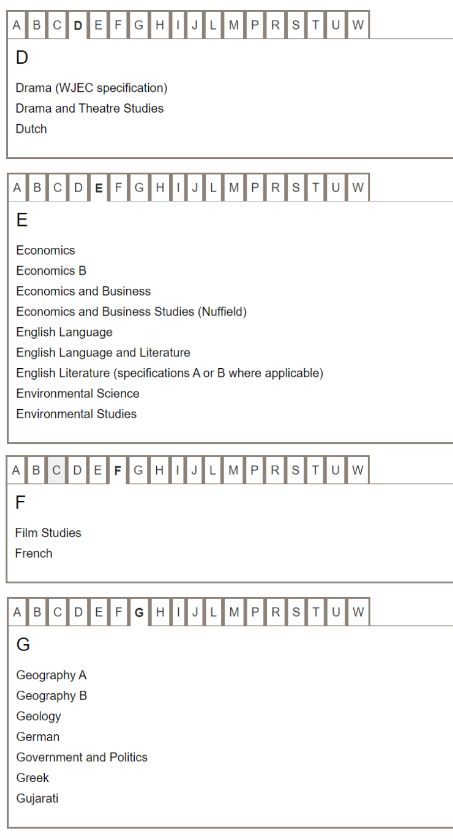The width and height of the screenshot is (453, 840).
Task: Open the S tab in the F section
Action: point(296,470)
